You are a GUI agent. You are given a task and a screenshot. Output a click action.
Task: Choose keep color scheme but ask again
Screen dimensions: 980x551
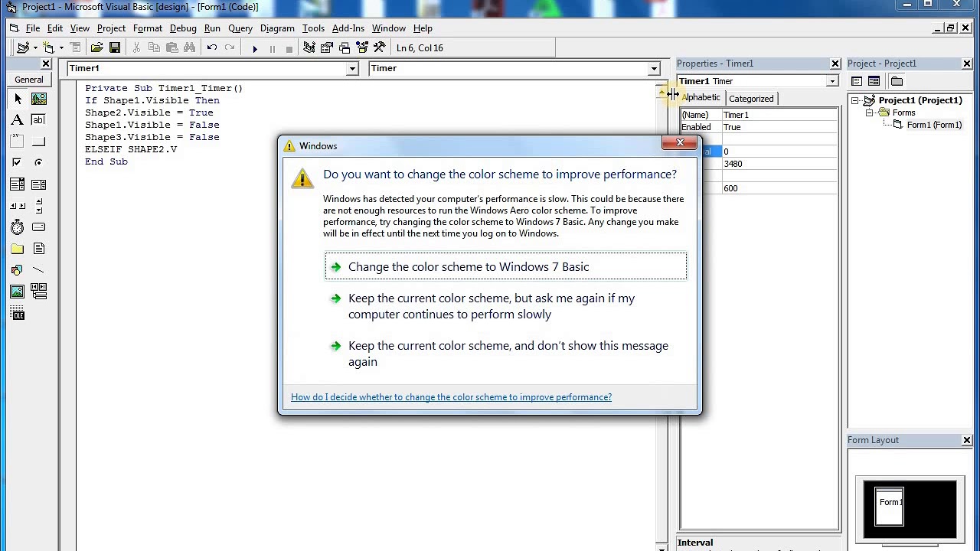click(x=505, y=306)
